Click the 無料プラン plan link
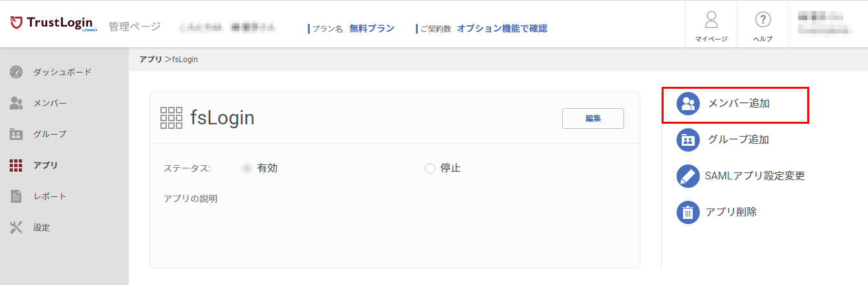This screenshot has height=285, width=868. [x=372, y=28]
